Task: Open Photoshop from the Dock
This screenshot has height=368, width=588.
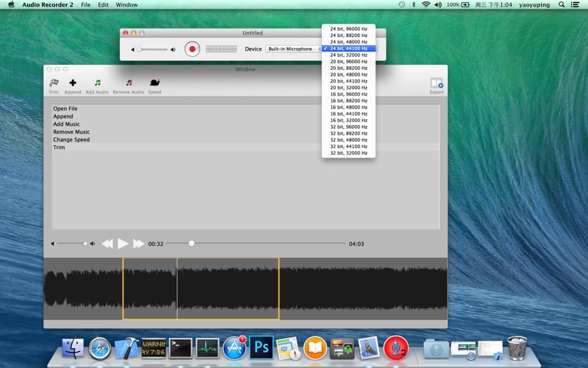Action: coord(261,347)
